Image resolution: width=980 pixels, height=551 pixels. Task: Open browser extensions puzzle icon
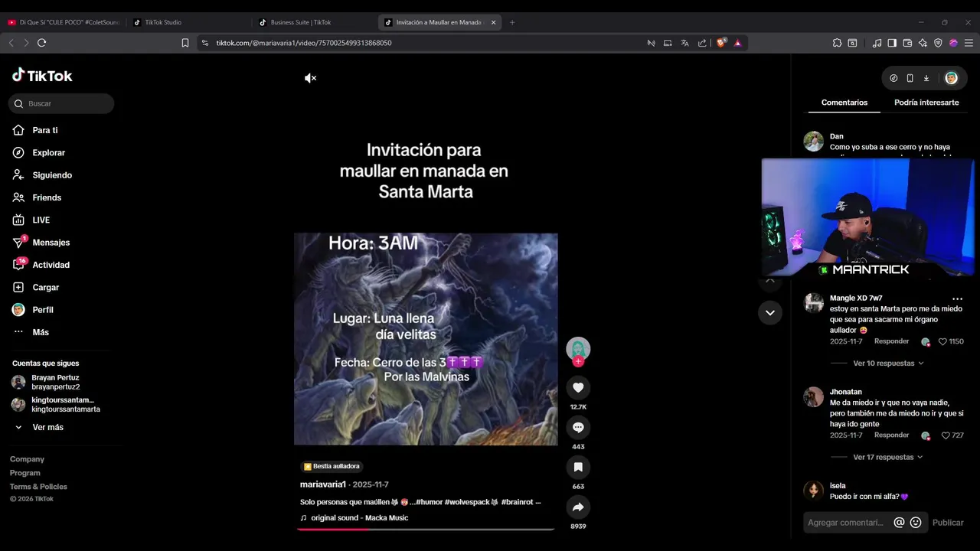837,43
